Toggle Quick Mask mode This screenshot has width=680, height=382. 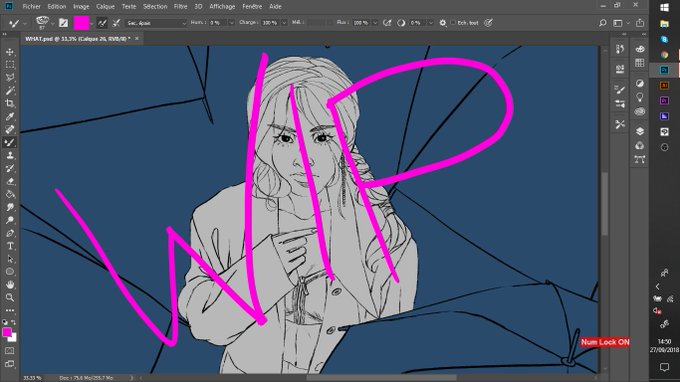pos(10,350)
